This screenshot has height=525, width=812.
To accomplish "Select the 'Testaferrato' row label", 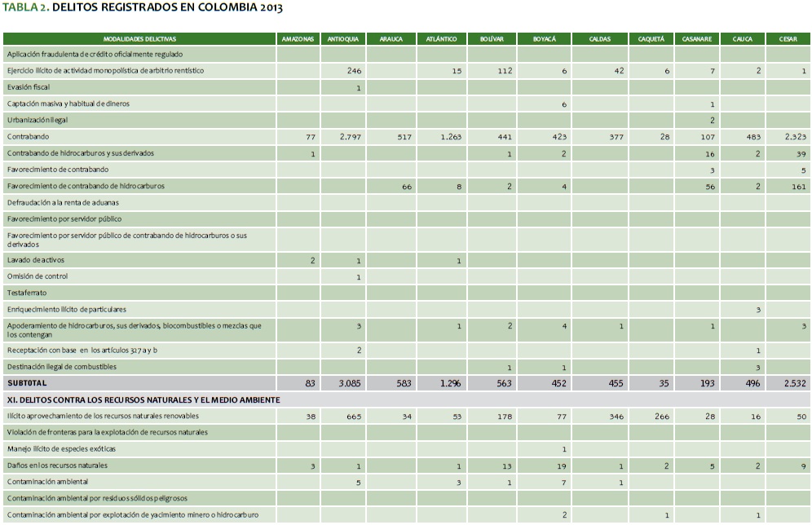I will click(26, 293).
